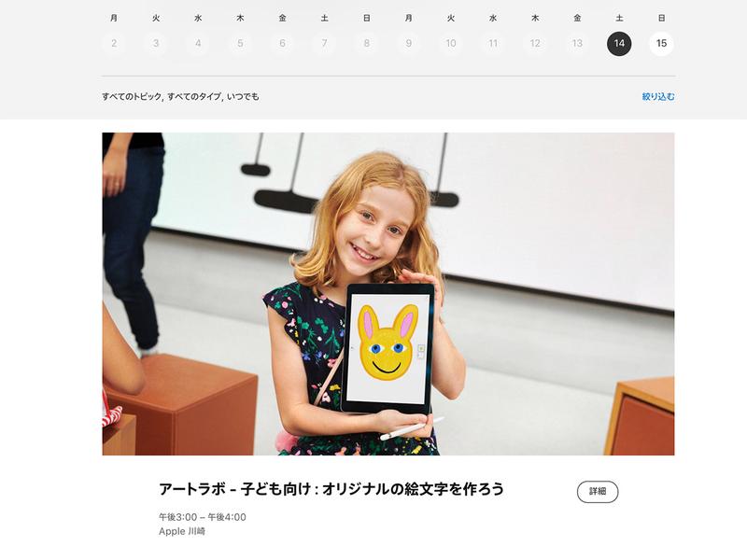Select date 6 in the calendar
Image resolution: width=747 pixels, height=560 pixels.
pos(283,43)
